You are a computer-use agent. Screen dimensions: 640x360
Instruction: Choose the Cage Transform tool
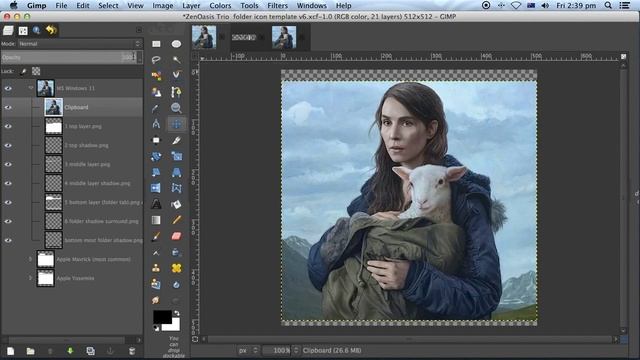click(176, 188)
